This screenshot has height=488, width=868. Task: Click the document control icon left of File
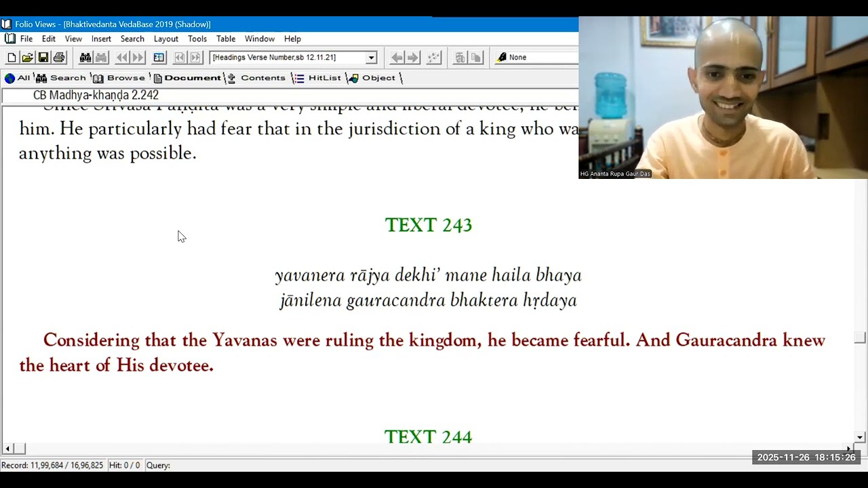click(9, 39)
